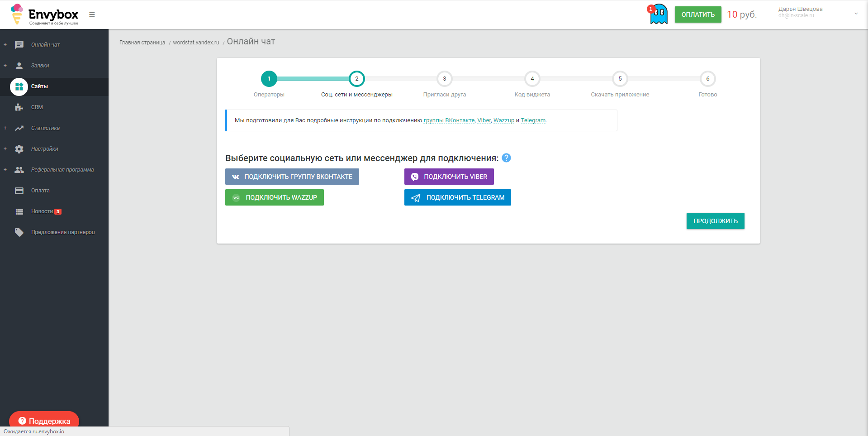Open the blue ghost notification icon
The height and width of the screenshot is (436, 868).
658,14
